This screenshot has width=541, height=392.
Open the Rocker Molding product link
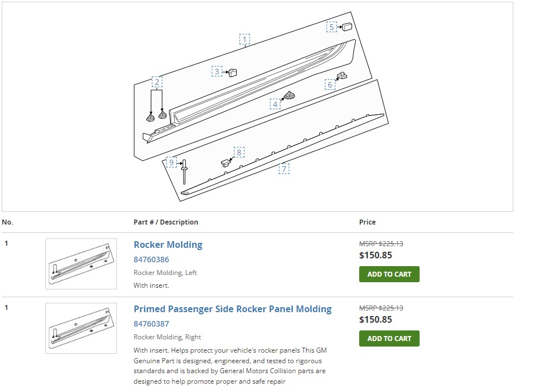168,245
